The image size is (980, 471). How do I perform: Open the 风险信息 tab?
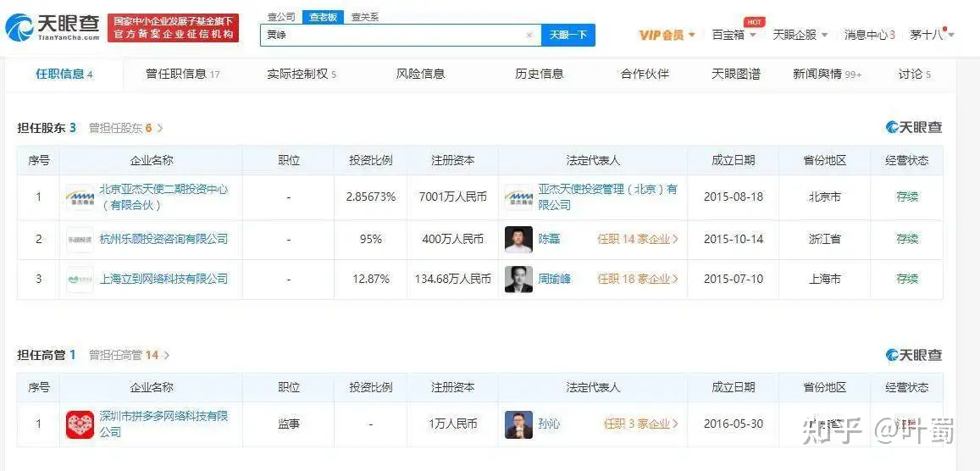(x=420, y=74)
